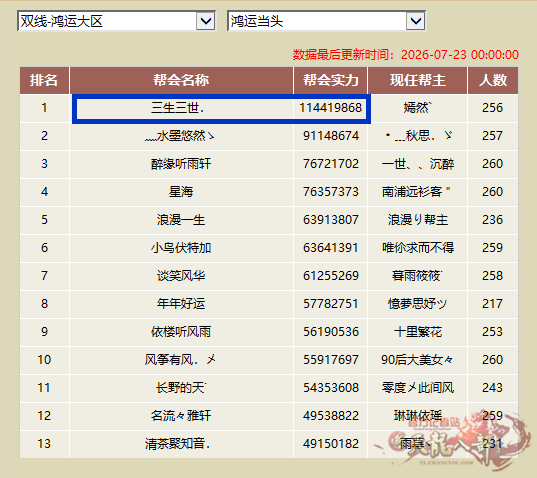Select strength value 114419868

(x=330, y=108)
